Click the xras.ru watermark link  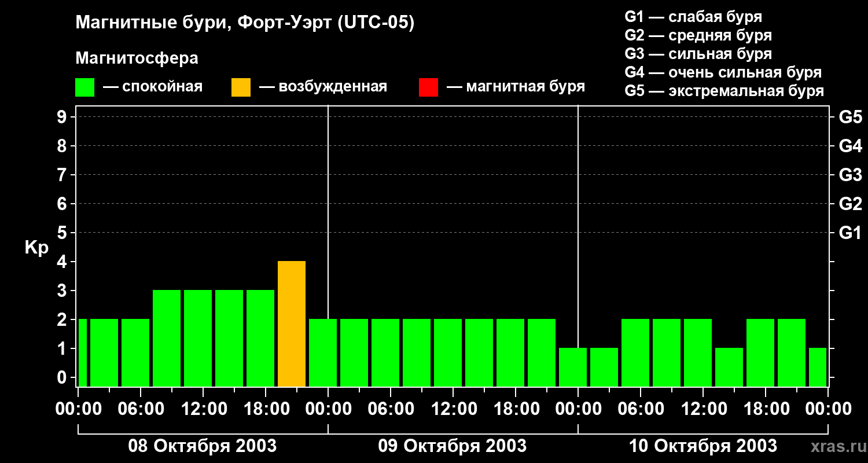(836, 446)
